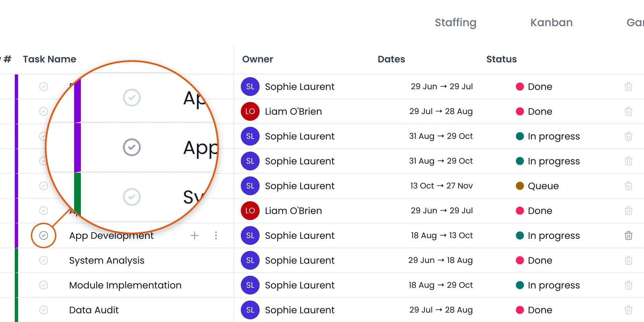Open the Module Implementation task
644x322 pixels.
[125, 285]
